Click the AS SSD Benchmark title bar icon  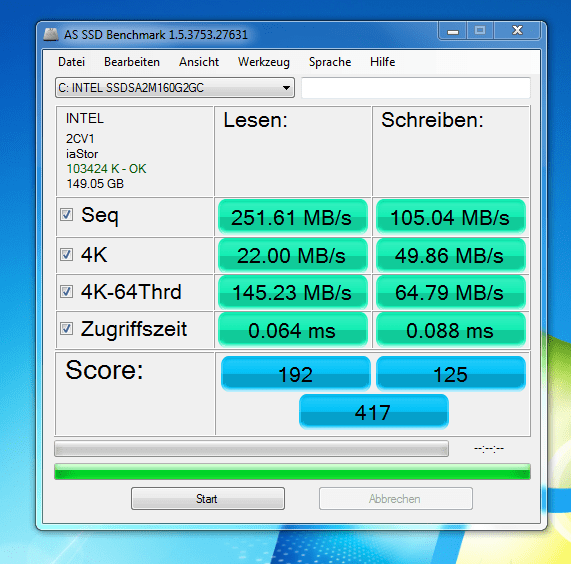[x=51, y=34]
